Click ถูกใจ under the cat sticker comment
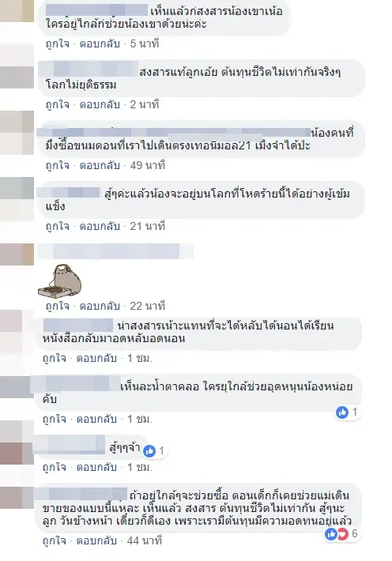 [57, 306]
